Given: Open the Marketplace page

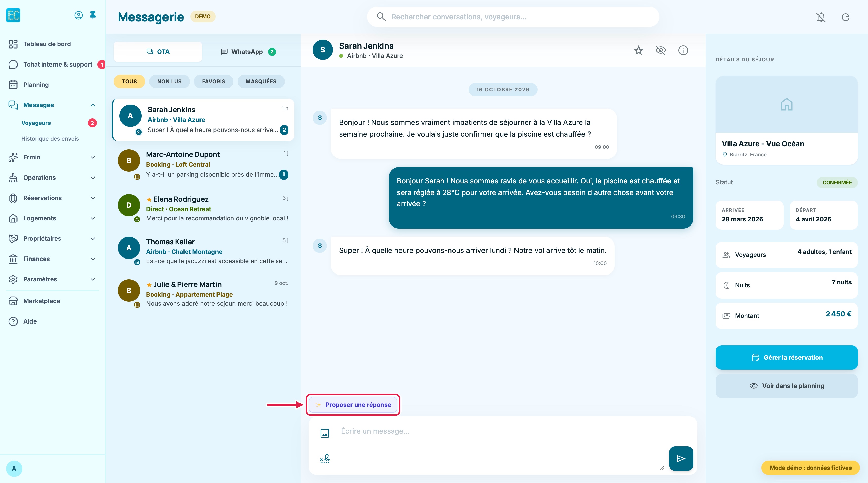Looking at the screenshot, I should pos(53,301).
